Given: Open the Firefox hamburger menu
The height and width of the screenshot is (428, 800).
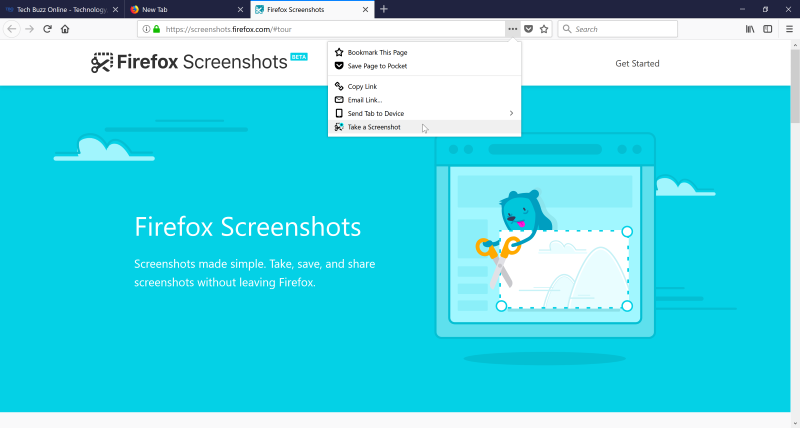Looking at the screenshot, I should coord(789,29).
